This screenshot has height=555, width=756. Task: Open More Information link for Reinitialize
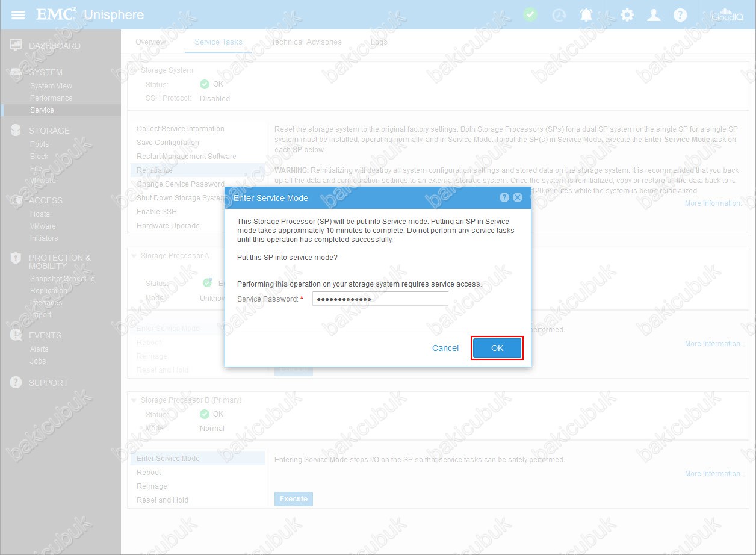715,203
